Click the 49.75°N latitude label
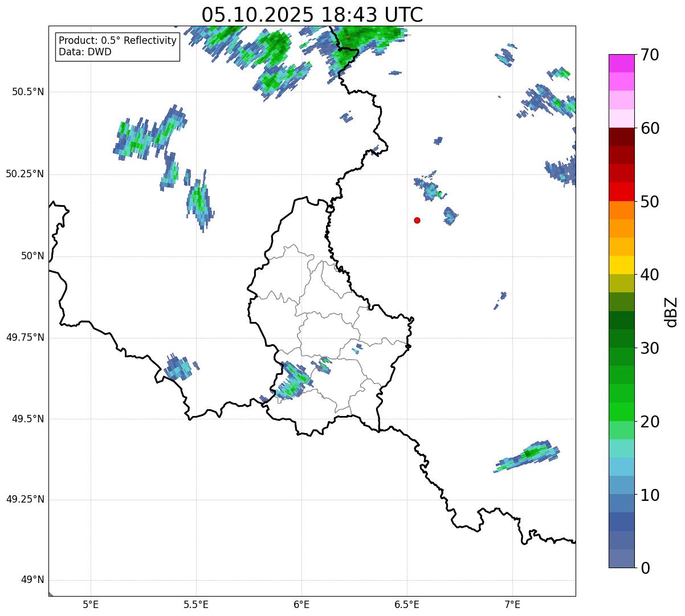This screenshot has height=616, width=685. point(25,337)
